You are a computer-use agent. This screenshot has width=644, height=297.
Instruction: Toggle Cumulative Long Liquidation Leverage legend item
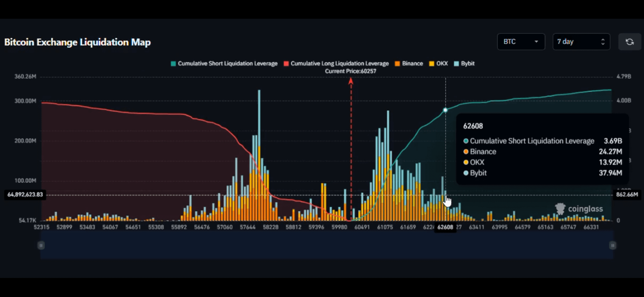336,63
